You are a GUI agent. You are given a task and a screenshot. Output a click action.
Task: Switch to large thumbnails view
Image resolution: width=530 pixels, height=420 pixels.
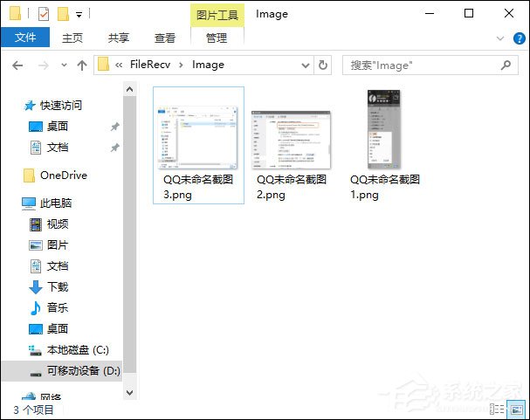coord(515,409)
